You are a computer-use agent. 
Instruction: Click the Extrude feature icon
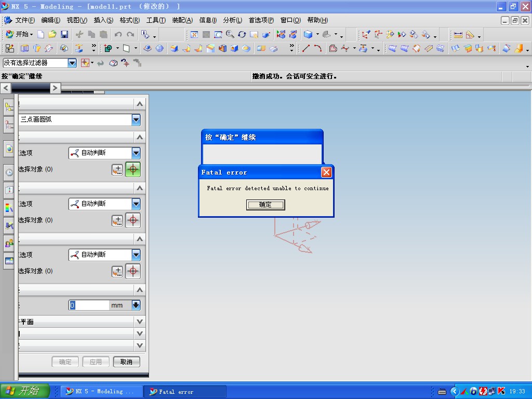pos(24,48)
